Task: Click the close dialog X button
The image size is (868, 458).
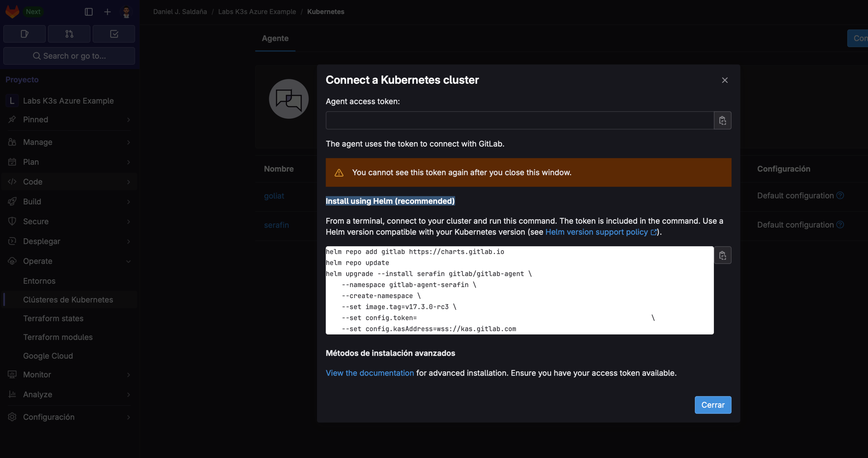Action: tap(725, 80)
